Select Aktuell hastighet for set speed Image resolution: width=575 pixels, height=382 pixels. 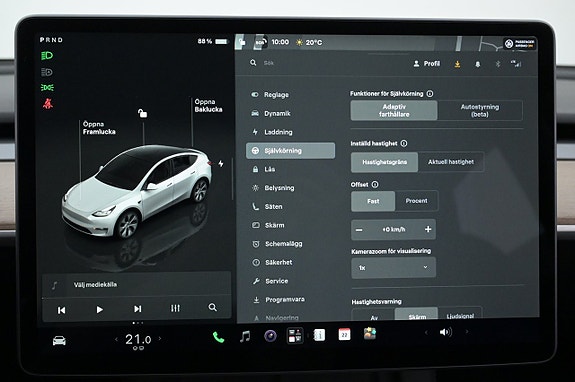coord(451,162)
